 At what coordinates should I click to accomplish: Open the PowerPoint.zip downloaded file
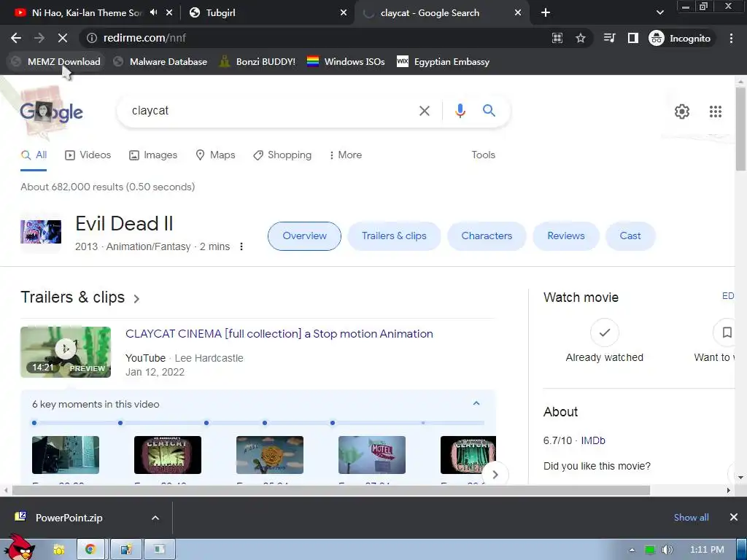tap(69, 518)
